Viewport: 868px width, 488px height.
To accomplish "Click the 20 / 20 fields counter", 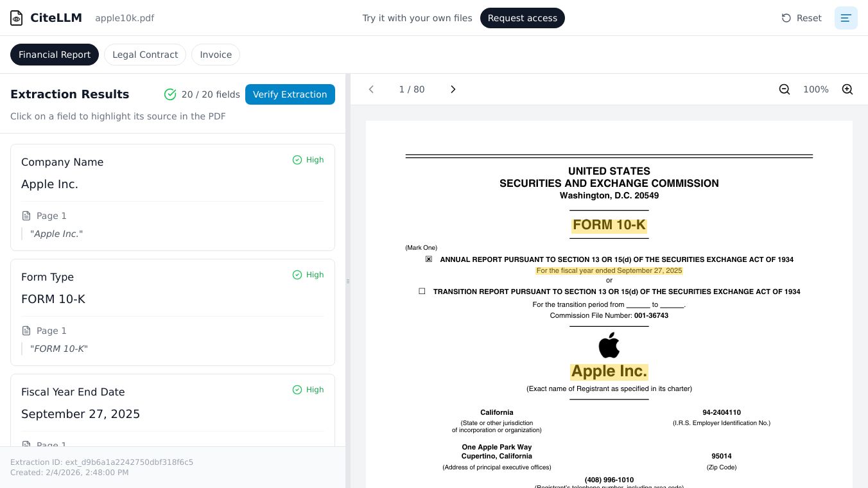I will click(x=211, y=94).
